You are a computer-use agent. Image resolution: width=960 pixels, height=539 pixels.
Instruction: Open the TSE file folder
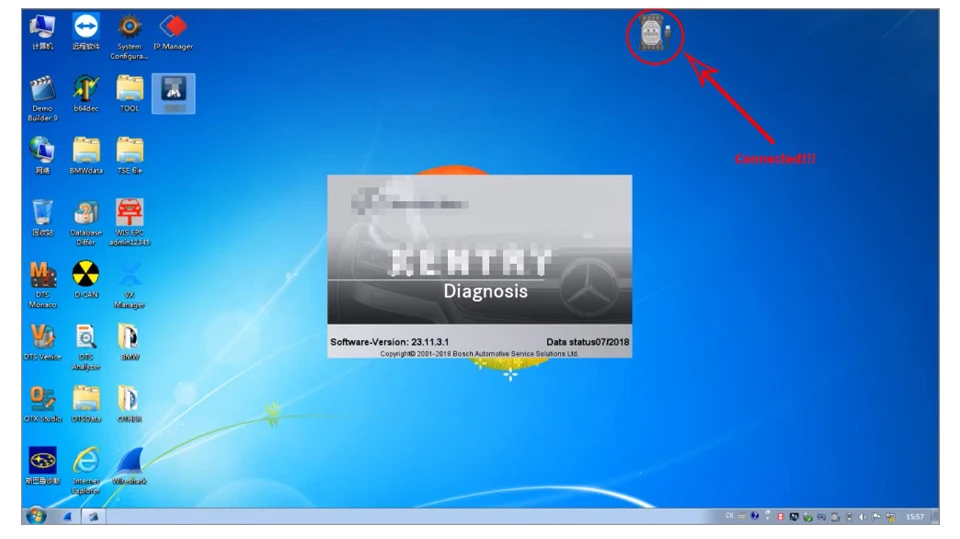[129, 156]
